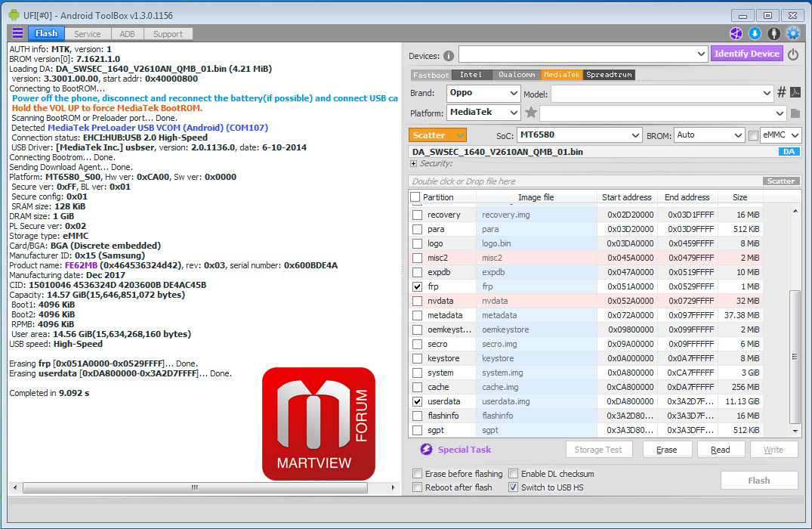The width and height of the screenshot is (812, 529).
Task: Click the large Flash button
Action: (x=758, y=481)
